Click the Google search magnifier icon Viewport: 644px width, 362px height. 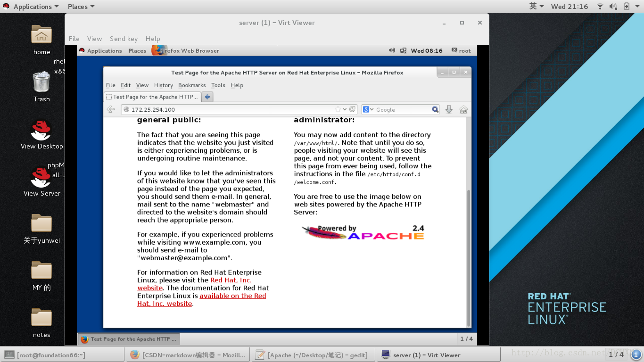click(x=435, y=109)
